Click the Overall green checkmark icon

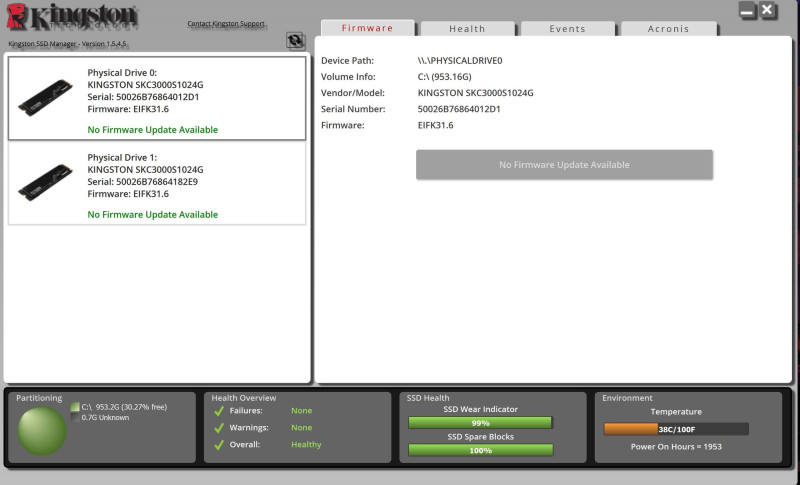219,445
